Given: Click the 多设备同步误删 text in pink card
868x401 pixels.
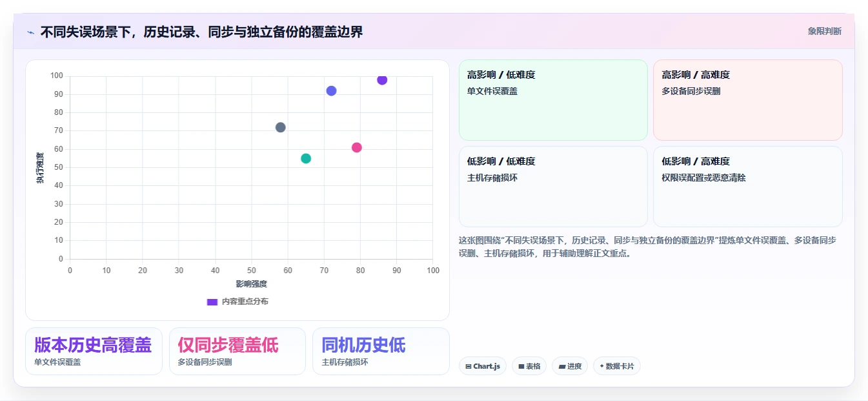Looking at the screenshot, I should pyautogui.click(x=691, y=91).
